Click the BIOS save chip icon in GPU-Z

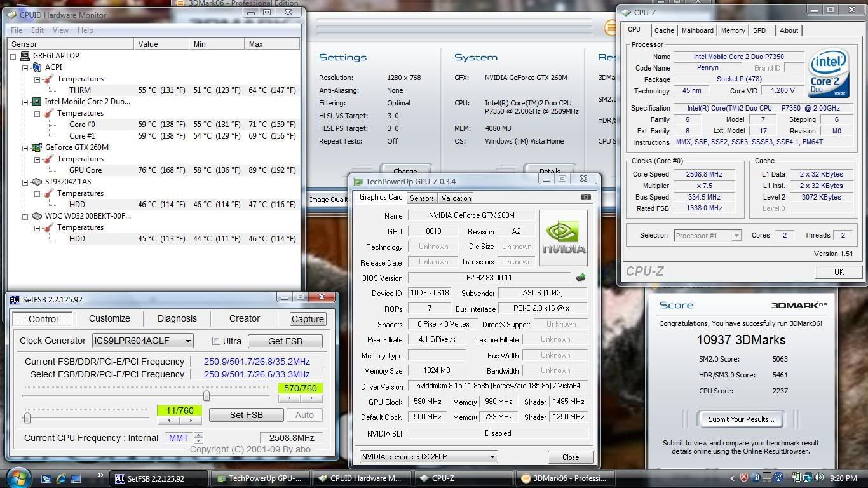[580, 278]
